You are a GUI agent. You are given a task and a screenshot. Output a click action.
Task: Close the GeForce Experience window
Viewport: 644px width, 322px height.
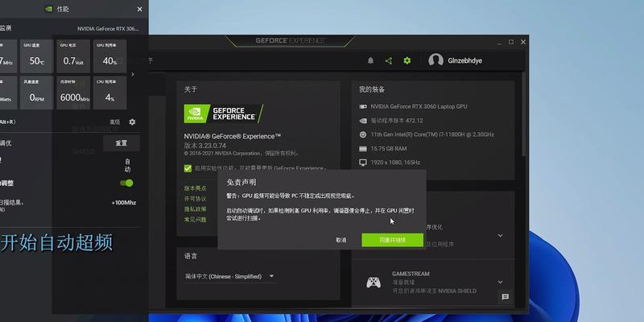click(x=522, y=42)
